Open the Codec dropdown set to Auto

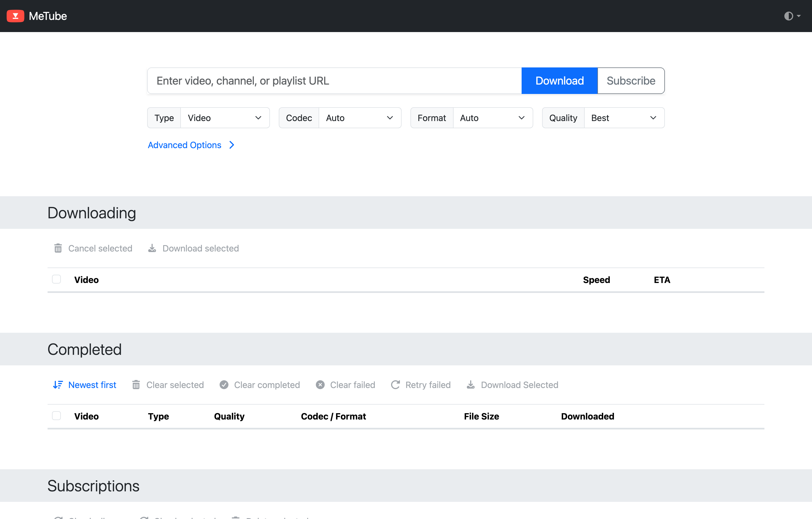tap(360, 118)
